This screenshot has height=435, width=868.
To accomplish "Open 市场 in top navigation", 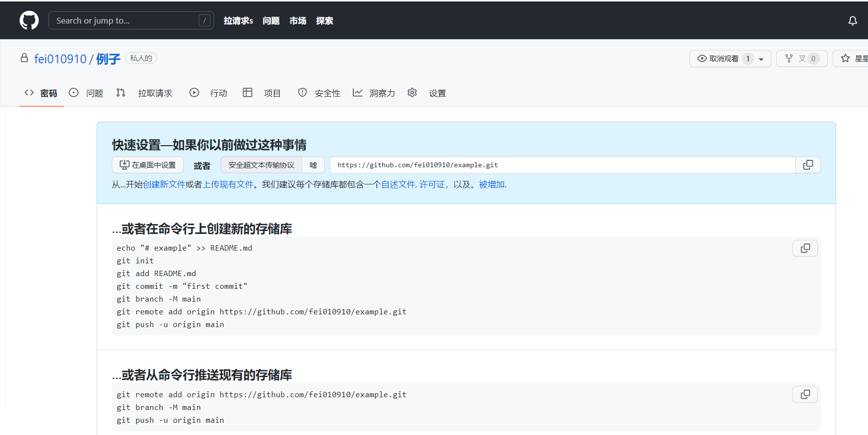I will [x=298, y=21].
